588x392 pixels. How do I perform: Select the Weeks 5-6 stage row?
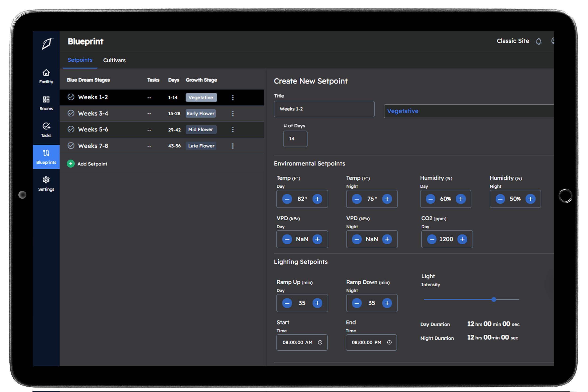(162, 130)
